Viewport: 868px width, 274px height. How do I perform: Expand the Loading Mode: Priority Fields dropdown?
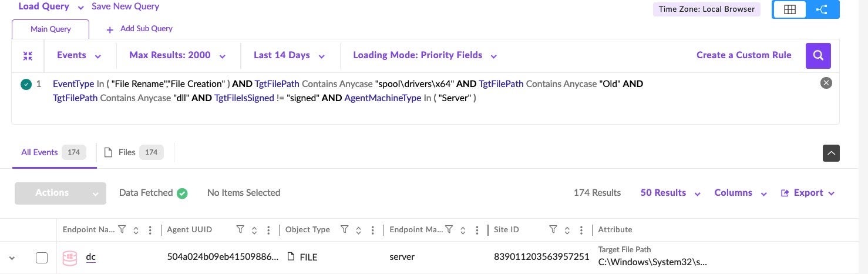(x=425, y=55)
